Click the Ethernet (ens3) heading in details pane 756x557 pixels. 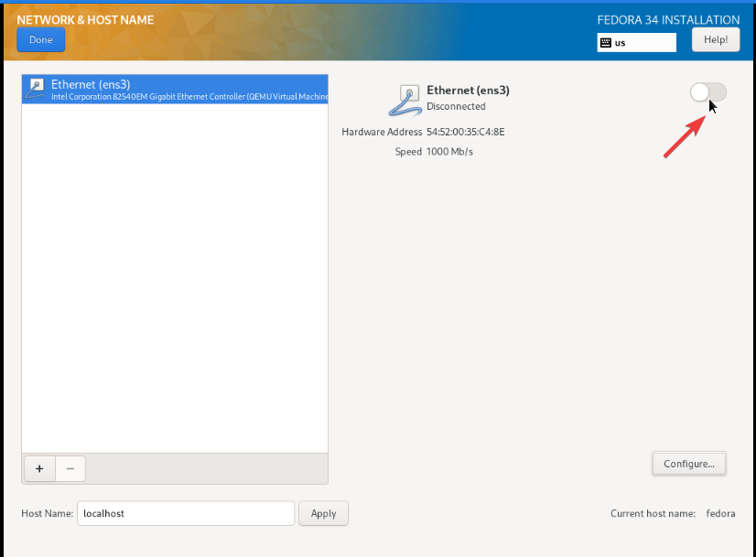(468, 91)
